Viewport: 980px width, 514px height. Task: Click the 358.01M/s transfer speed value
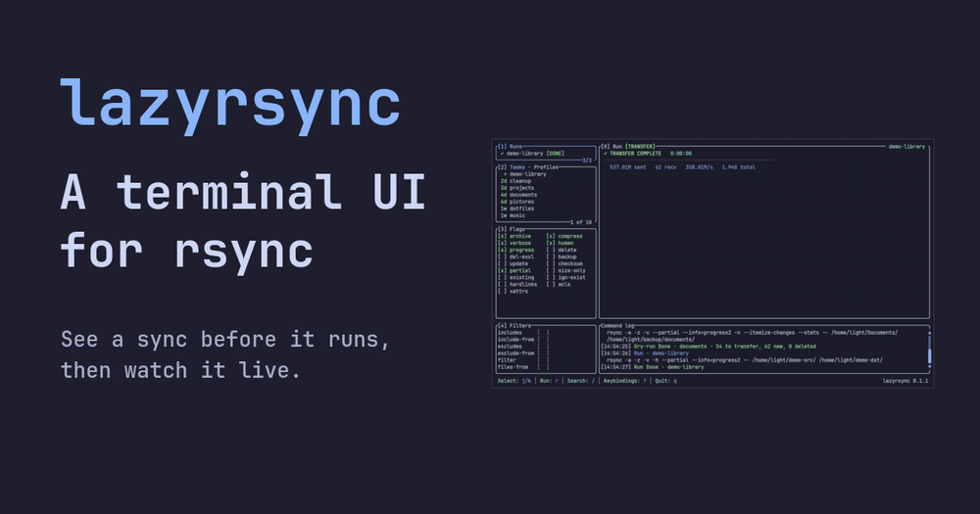[x=699, y=167]
